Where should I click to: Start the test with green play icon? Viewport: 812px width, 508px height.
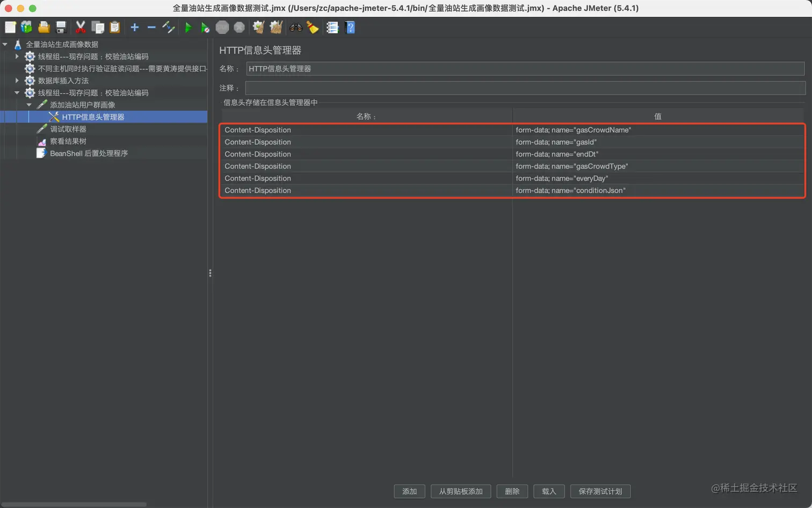click(x=189, y=27)
